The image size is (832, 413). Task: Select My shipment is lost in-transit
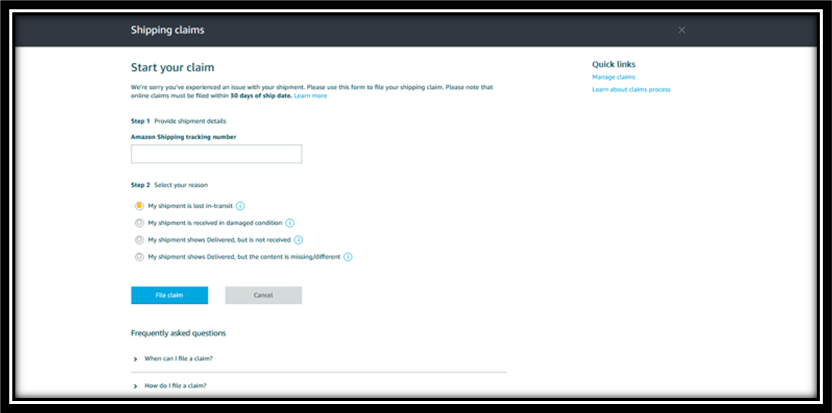pos(139,206)
